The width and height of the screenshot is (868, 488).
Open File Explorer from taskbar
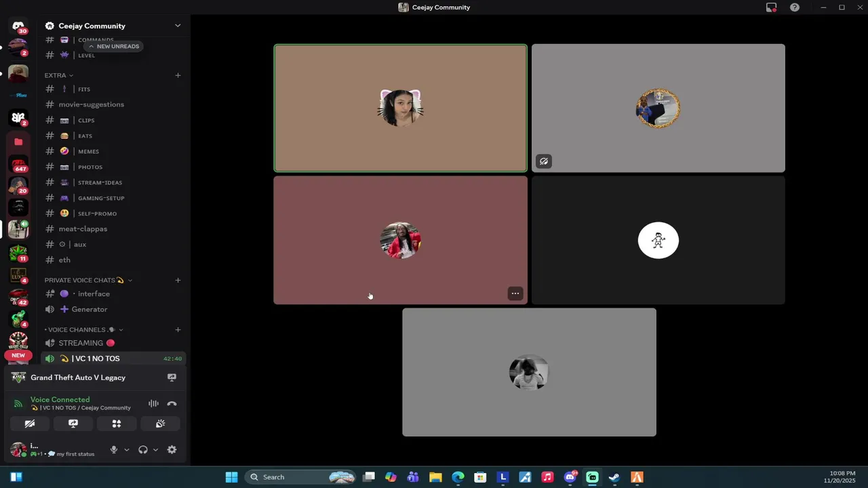coord(435,477)
